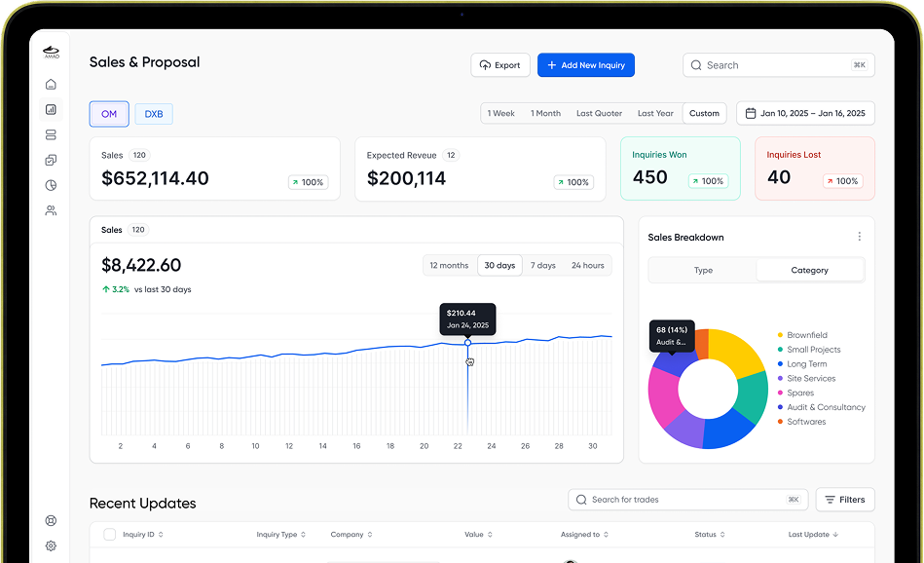Click the $8,422.60 chart total
Image resolution: width=924 pixels, height=563 pixels.
pos(141,265)
